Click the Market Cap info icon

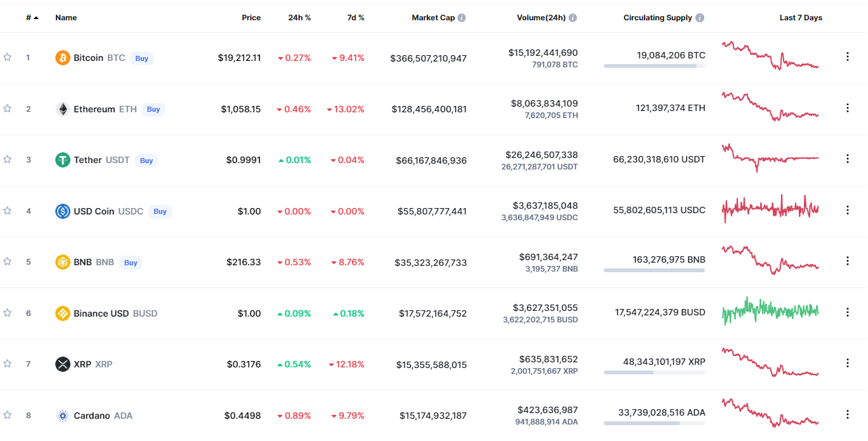point(462,18)
